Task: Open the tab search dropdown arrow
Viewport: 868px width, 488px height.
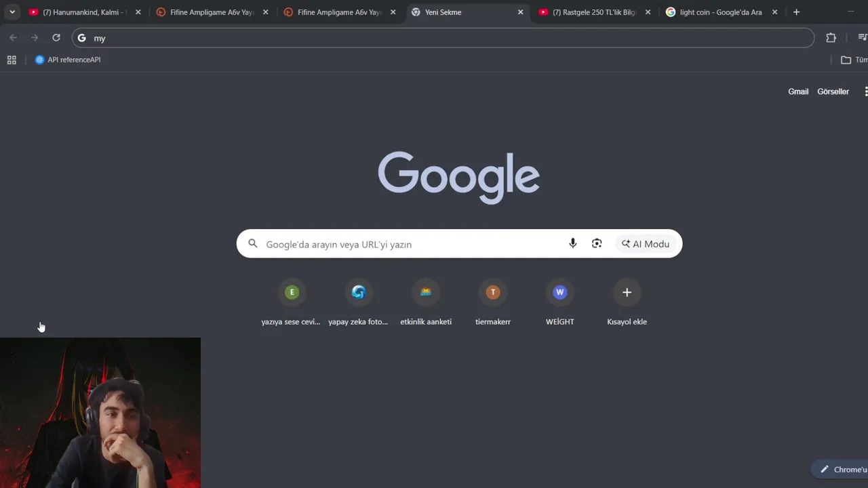Action: point(12,12)
